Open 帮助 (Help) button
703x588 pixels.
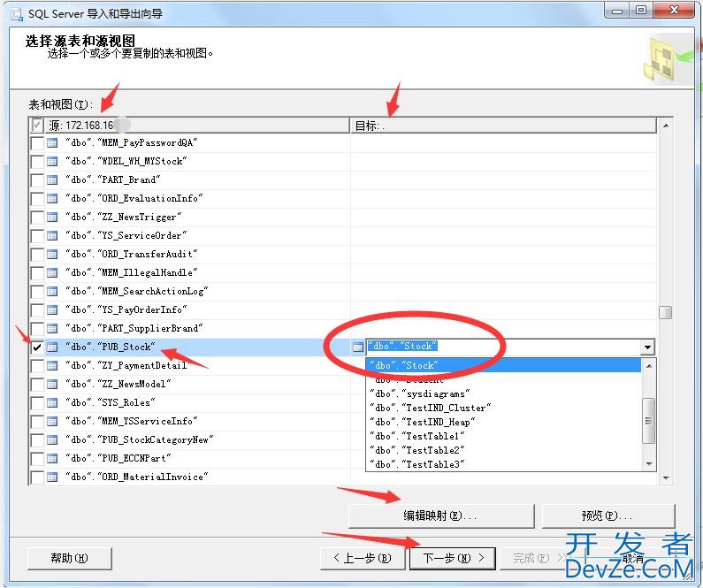[70, 559]
